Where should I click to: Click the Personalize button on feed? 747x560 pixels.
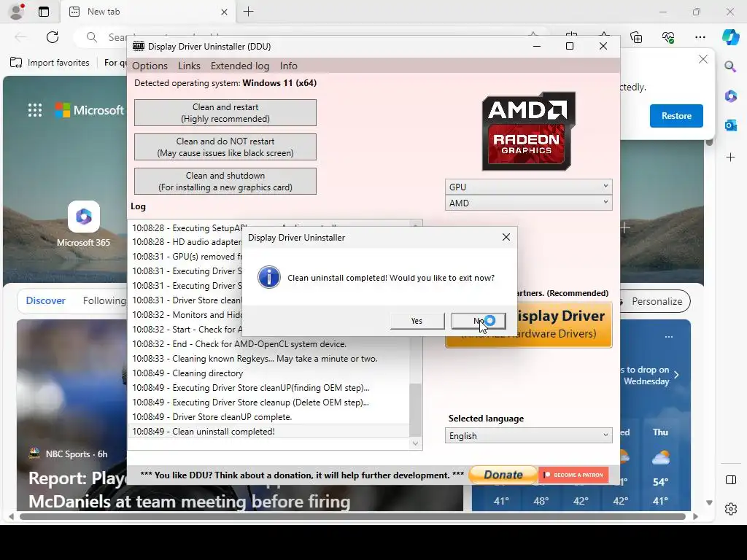coord(657,301)
